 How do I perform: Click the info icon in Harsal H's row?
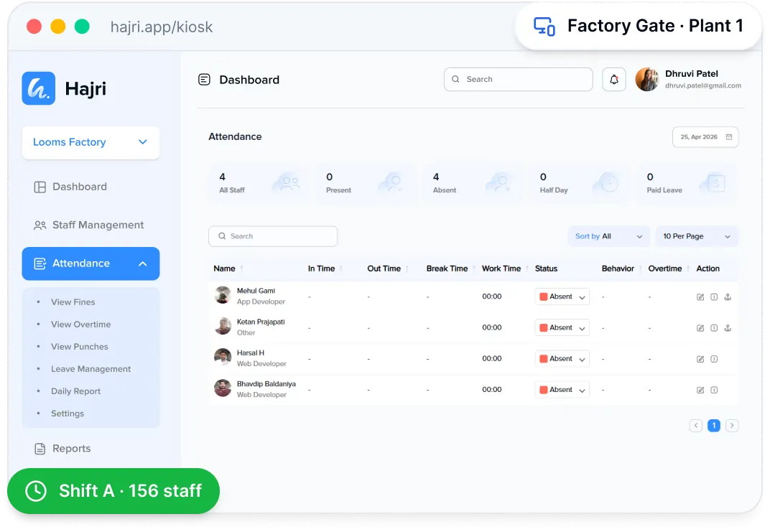714,359
